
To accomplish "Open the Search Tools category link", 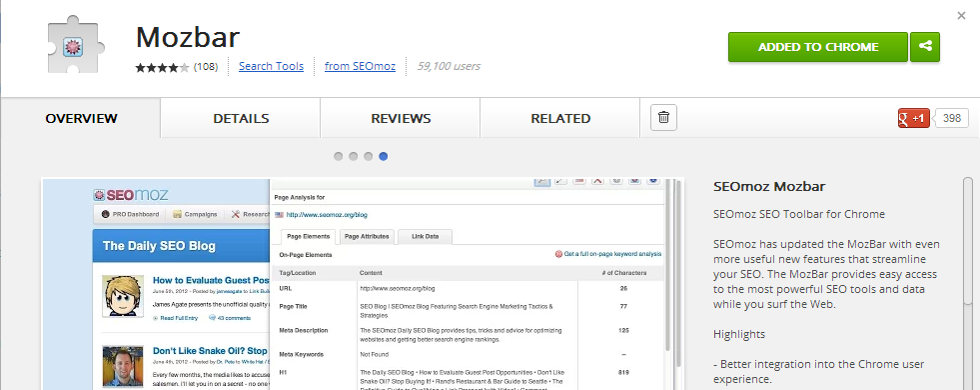I will click(x=272, y=66).
